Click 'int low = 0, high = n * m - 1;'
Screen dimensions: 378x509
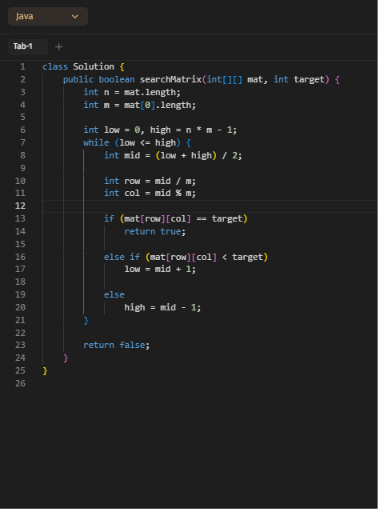coord(160,130)
